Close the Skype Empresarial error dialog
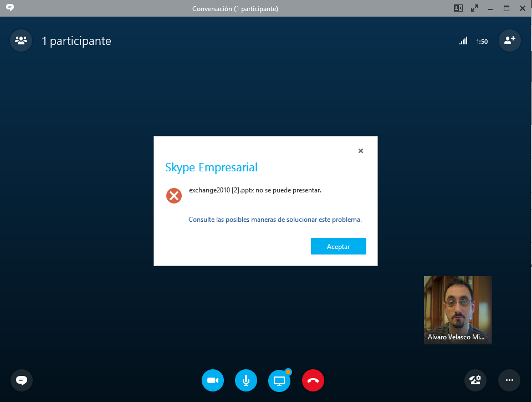This screenshot has height=402, width=532. coord(361,151)
